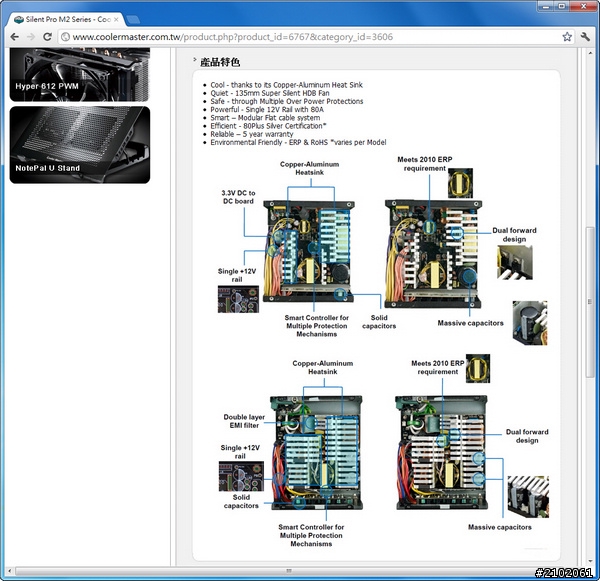
Task: Click the upper yellow ERP coil thumbnail
Action: pyautogui.click(x=460, y=183)
